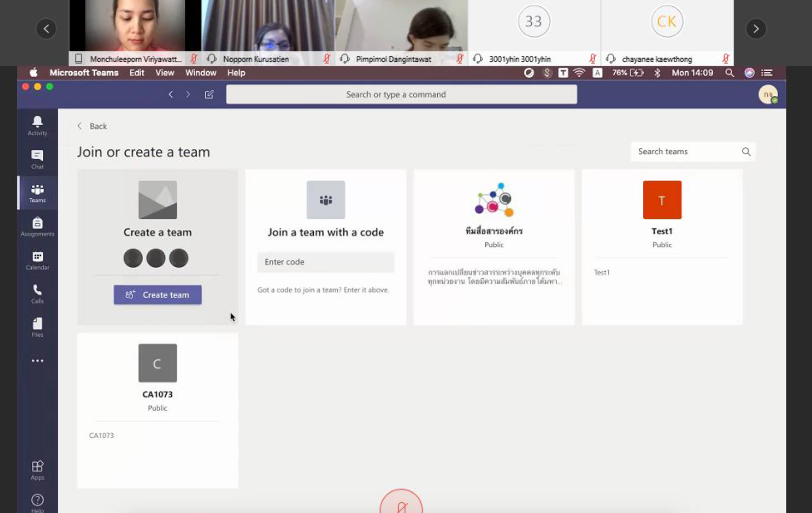Click the search teams magnifier icon
812x513 pixels.
(x=746, y=152)
